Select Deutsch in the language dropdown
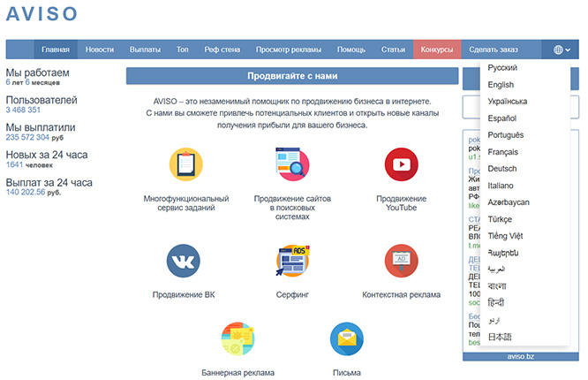Screen dimensions: 588x380 tap(501, 169)
